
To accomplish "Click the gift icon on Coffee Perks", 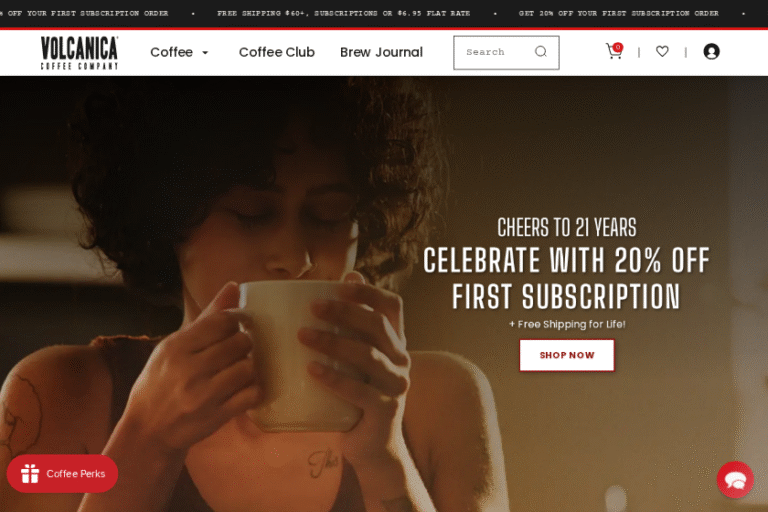I will pos(30,473).
